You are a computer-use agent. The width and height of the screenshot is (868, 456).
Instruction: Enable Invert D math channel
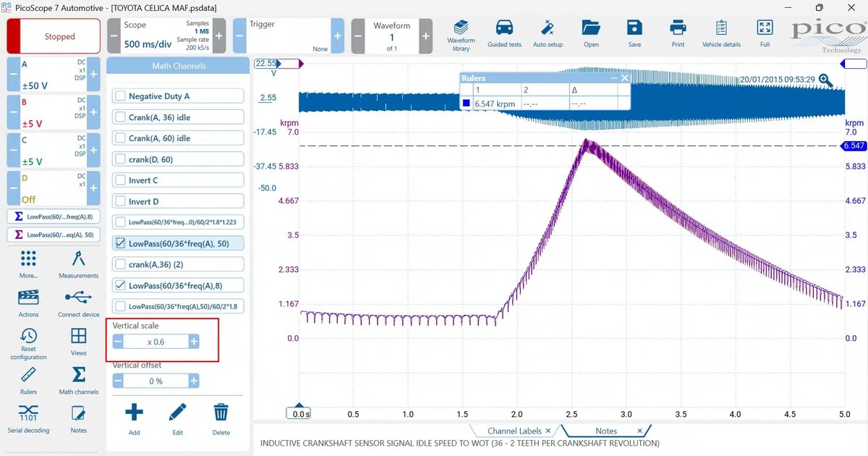[120, 201]
